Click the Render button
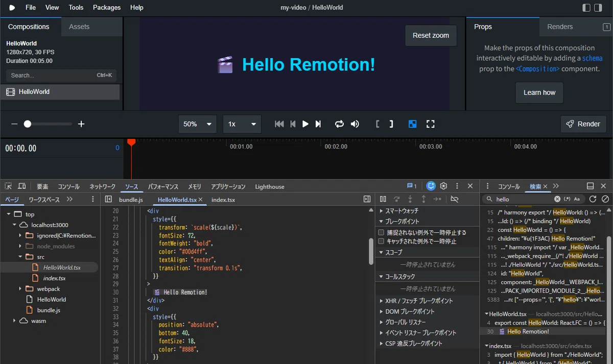Screen dimensions: 613x364 [x=583, y=124]
